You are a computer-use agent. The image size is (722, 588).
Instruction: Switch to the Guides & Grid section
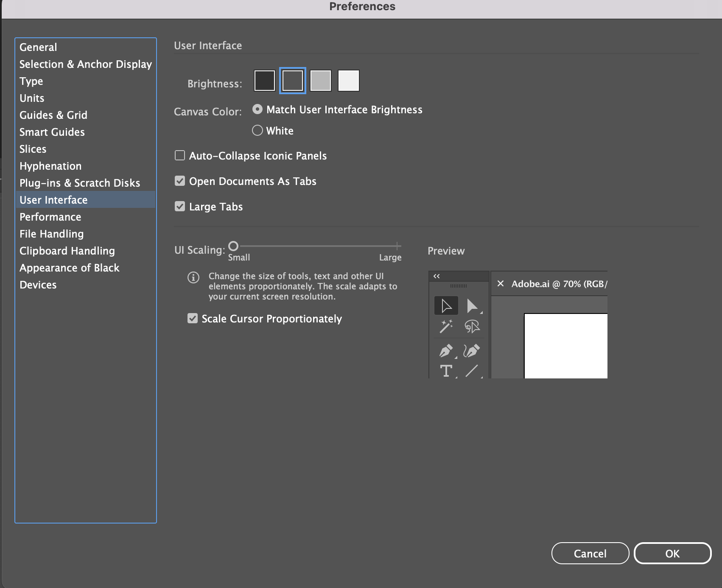(53, 115)
